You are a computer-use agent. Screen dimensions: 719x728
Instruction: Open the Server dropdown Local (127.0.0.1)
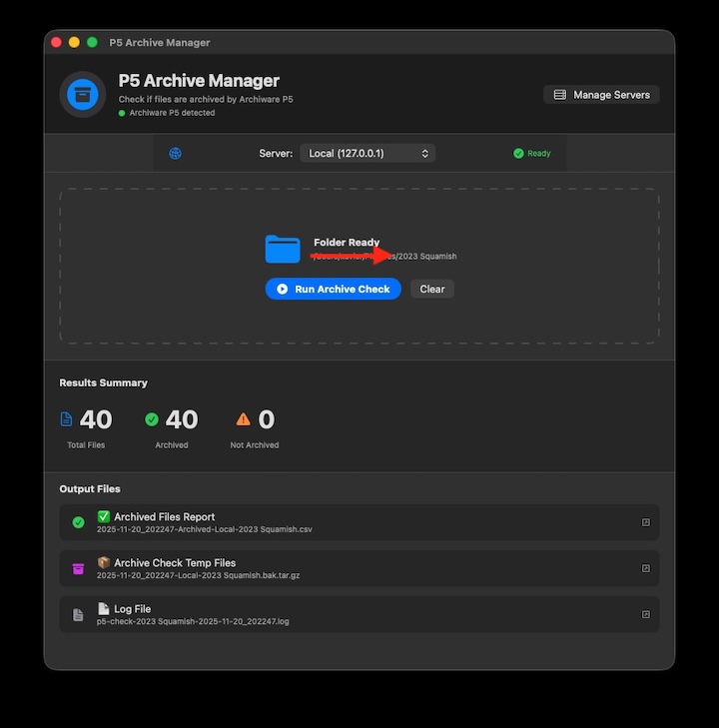(x=368, y=154)
